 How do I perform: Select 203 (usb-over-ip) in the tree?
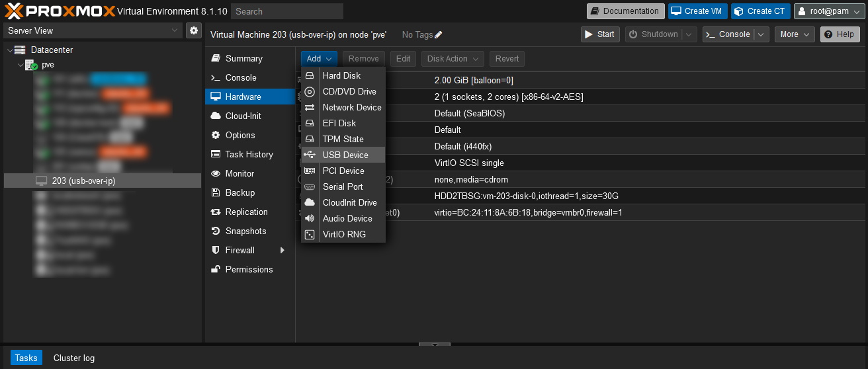(83, 181)
